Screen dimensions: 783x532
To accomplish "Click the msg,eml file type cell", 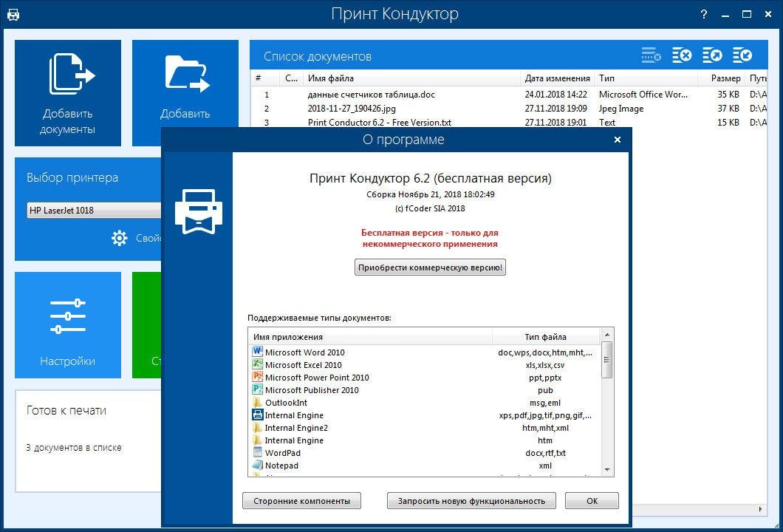I will click(545, 403).
